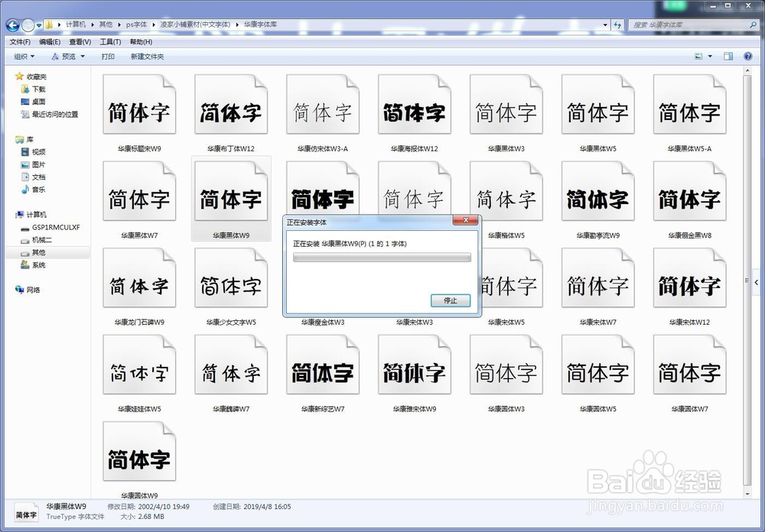
Task: Open the recent pages dropdown beside forward arrow
Action: coord(38,25)
